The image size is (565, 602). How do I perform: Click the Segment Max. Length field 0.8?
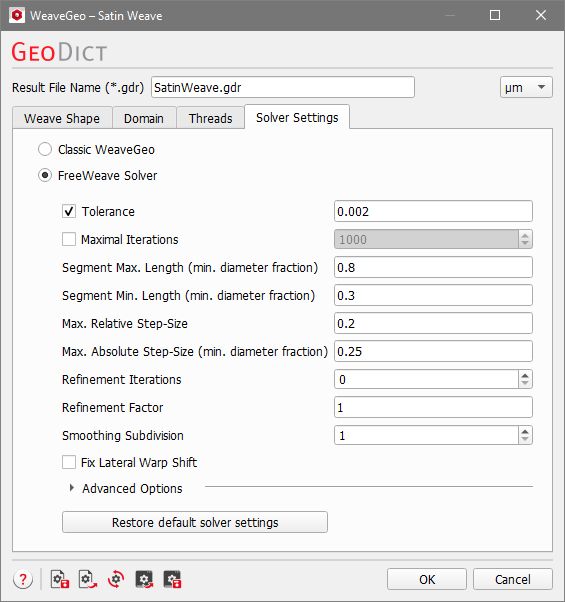click(x=433, y=267)
